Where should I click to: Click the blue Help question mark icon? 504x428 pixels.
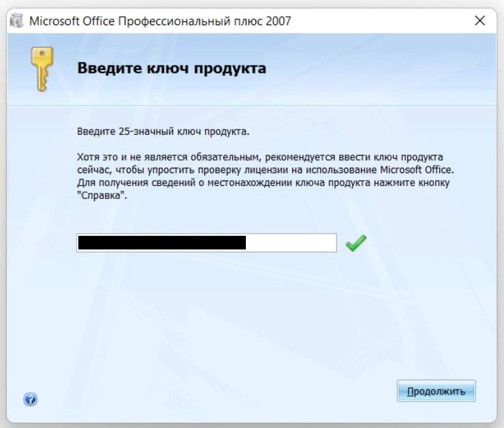(30, 399)
